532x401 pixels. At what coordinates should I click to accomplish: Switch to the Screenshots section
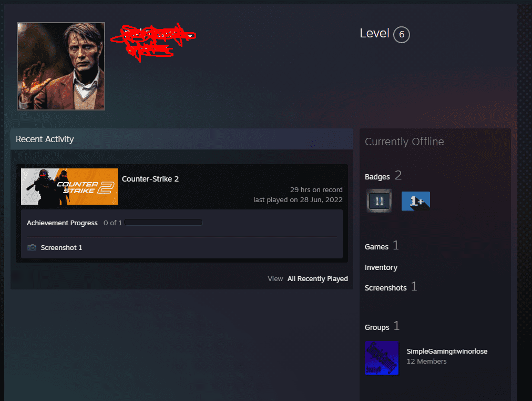pos(385,287)
